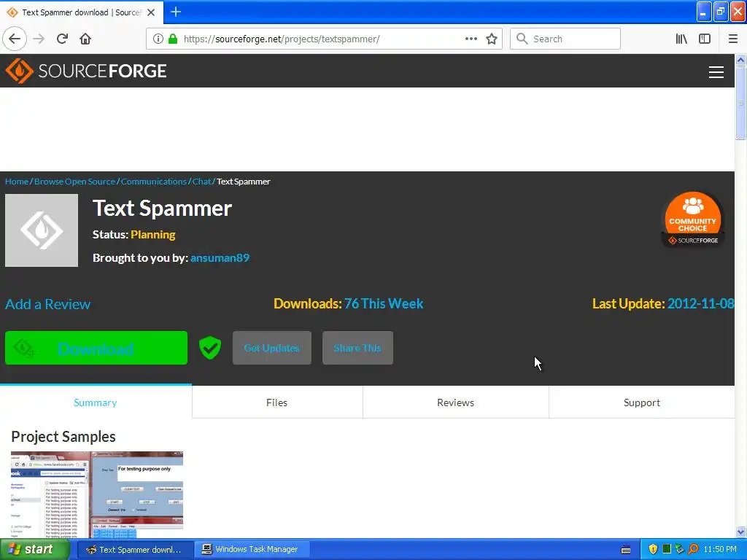The height and width of the screenshot is (560, 747).
Task: Open the Project Samples screenshot thumbnail
Action: 97,495
